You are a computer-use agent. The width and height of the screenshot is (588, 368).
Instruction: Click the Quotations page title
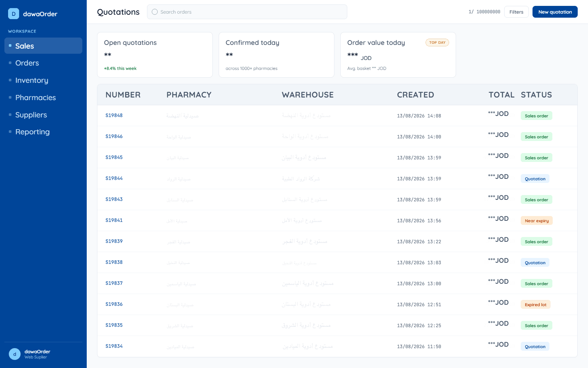(118, 12)
